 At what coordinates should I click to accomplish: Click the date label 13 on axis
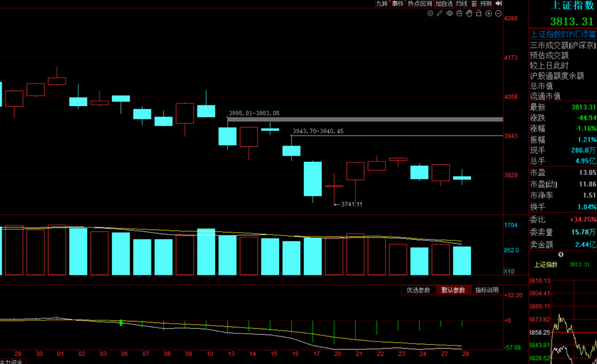tap(231, 354)
